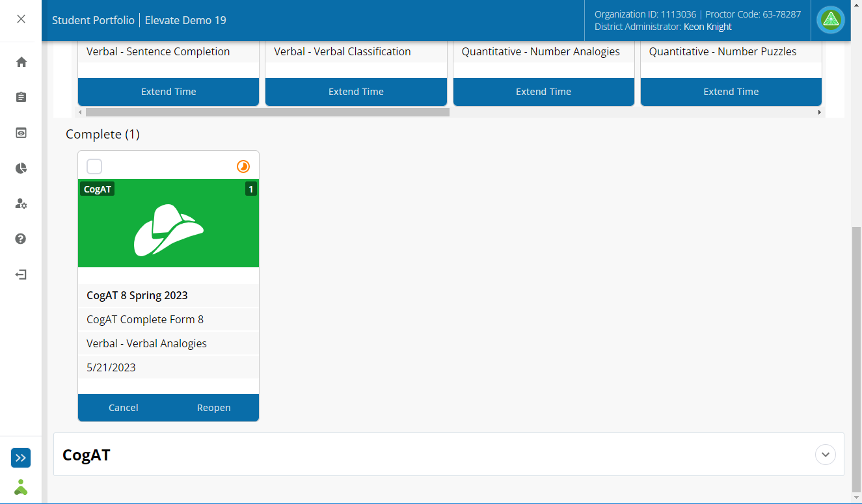The height and width of the screenshot is (504, 862).
Task: Extend Time for Verbal - Verbal Classification
Action: click(356, 92)
